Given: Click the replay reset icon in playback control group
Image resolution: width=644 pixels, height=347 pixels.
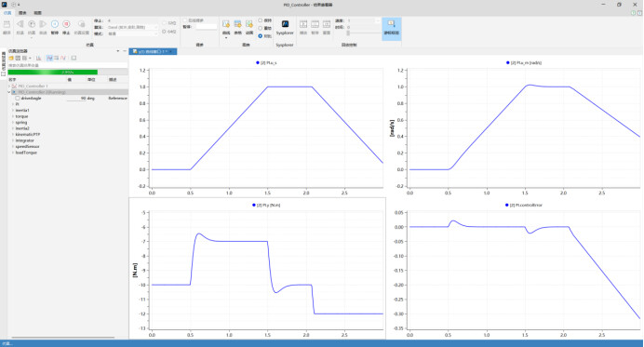Looking at the screenshot, I should (x=327, y=24).
